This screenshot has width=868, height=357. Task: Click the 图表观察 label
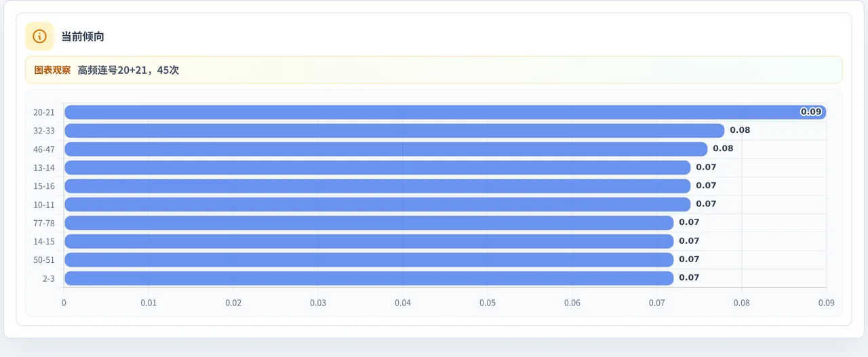pos(52,70)
